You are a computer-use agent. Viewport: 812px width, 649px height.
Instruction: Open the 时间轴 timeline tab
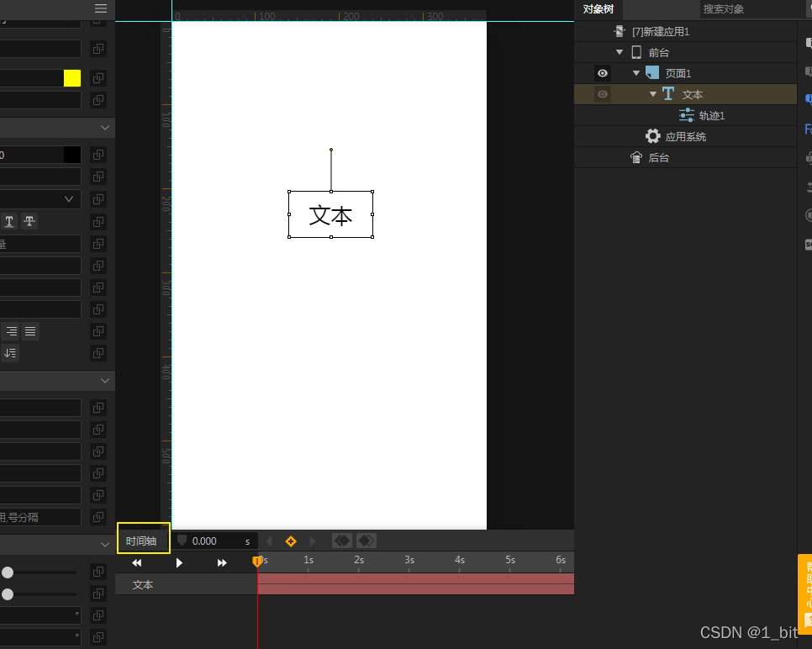[141, 541]
